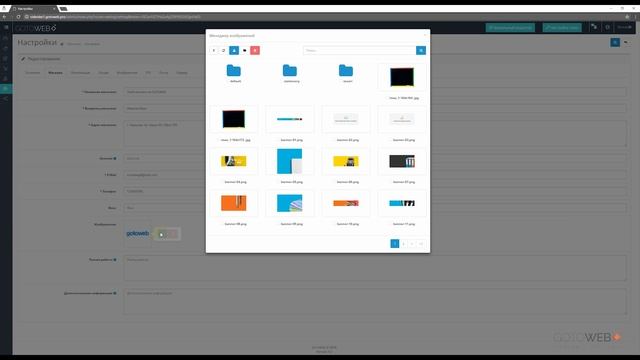Reload the page using browser reload button
The image size is (640, 360).
click(18, 17)
